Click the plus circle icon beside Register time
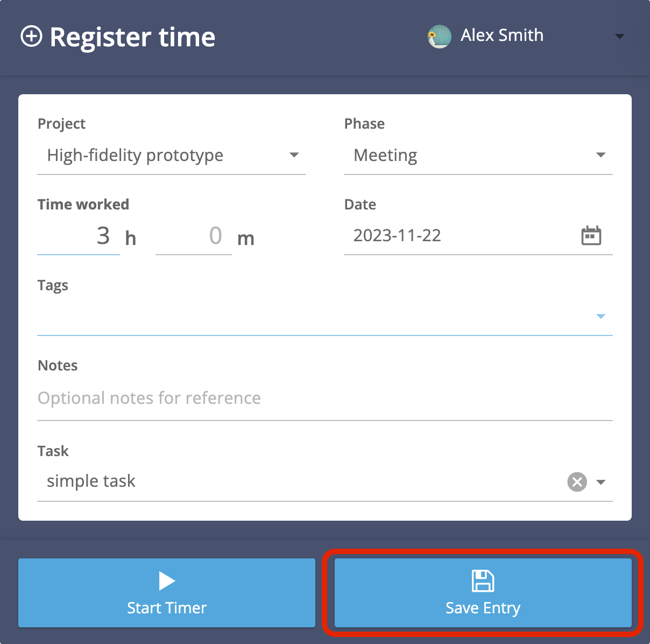This screenshot has width=650, height=644. pos(31,37)
